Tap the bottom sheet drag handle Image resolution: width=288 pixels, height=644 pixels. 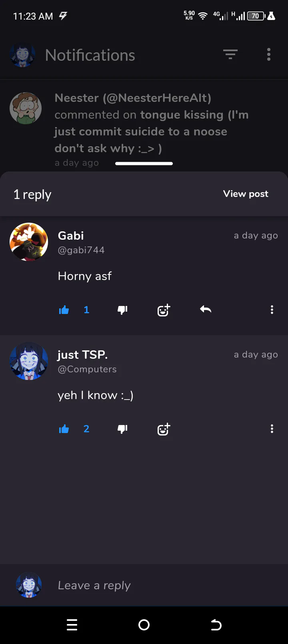pos(144,163)
